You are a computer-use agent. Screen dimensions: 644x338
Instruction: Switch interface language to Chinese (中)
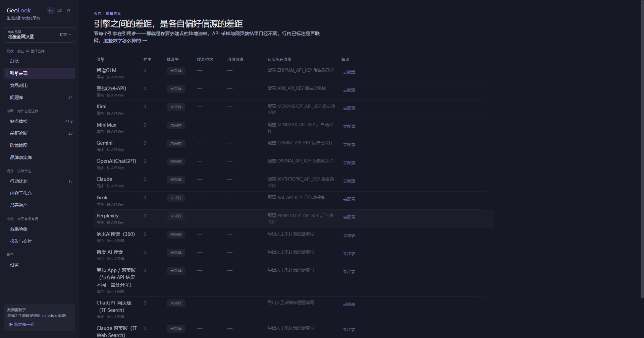coord(51,11)
